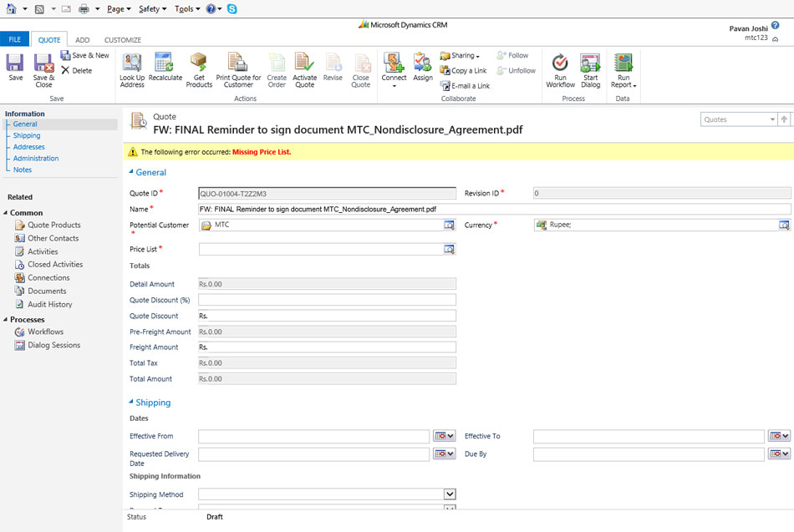
Task: Open Quote Products in the sidebar
Action: [x=53, y=225]
